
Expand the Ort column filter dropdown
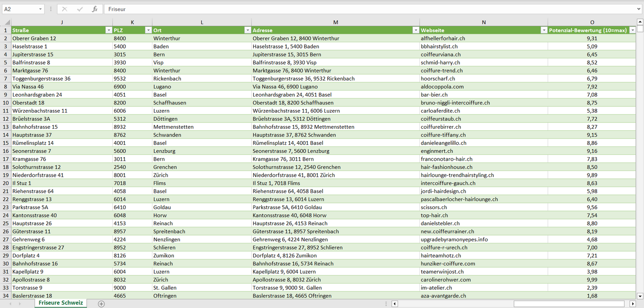coord(247,30)
